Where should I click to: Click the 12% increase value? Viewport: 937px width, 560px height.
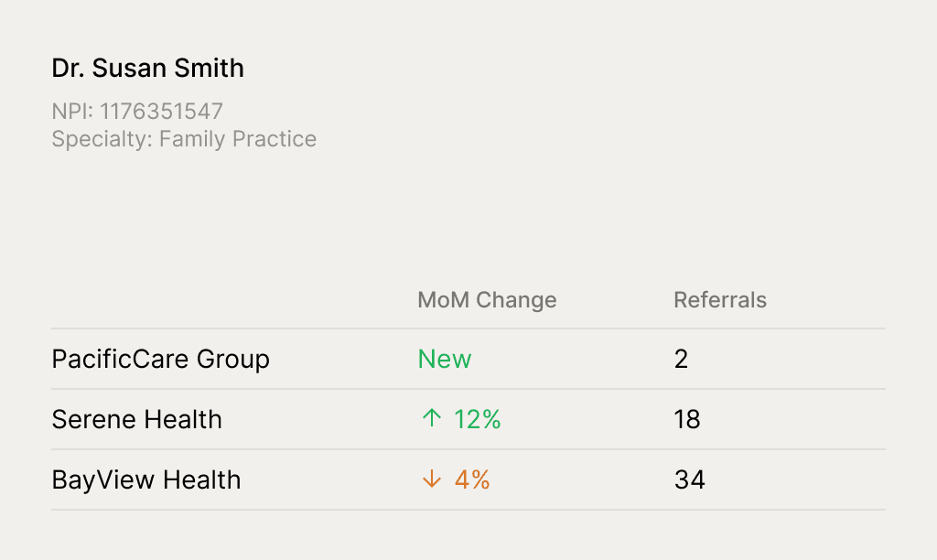point(477,420)
